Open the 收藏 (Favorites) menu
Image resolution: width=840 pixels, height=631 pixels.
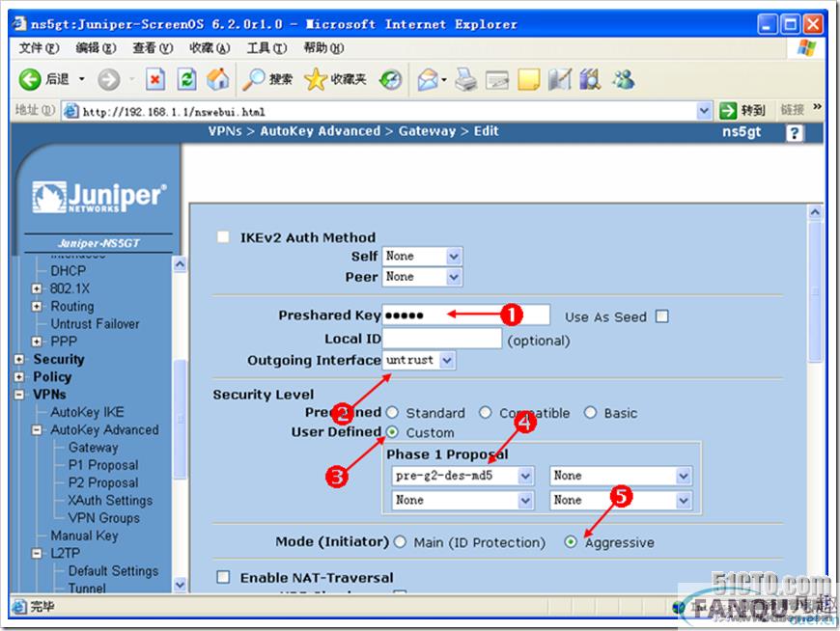click(x=210, y=48)
